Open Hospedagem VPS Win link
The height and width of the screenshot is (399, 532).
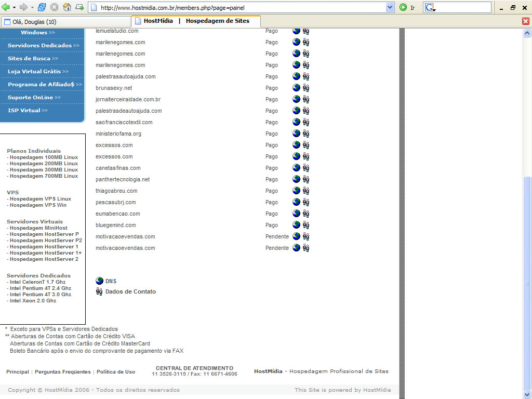tap(37, 205)
